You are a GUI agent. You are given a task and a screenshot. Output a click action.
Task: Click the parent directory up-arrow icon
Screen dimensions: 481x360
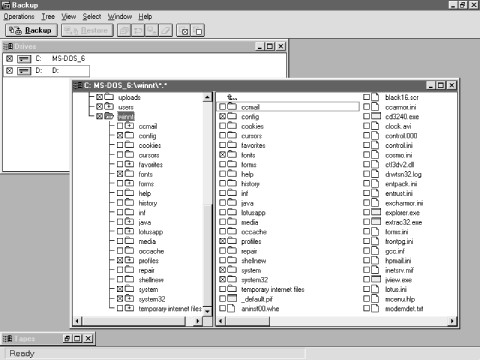point(232,97)
